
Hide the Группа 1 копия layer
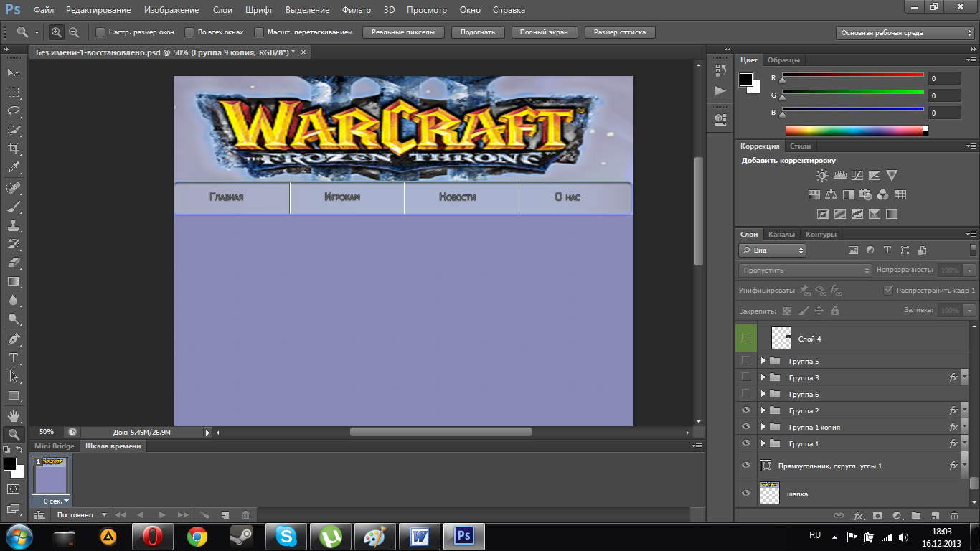click(746, 427)
